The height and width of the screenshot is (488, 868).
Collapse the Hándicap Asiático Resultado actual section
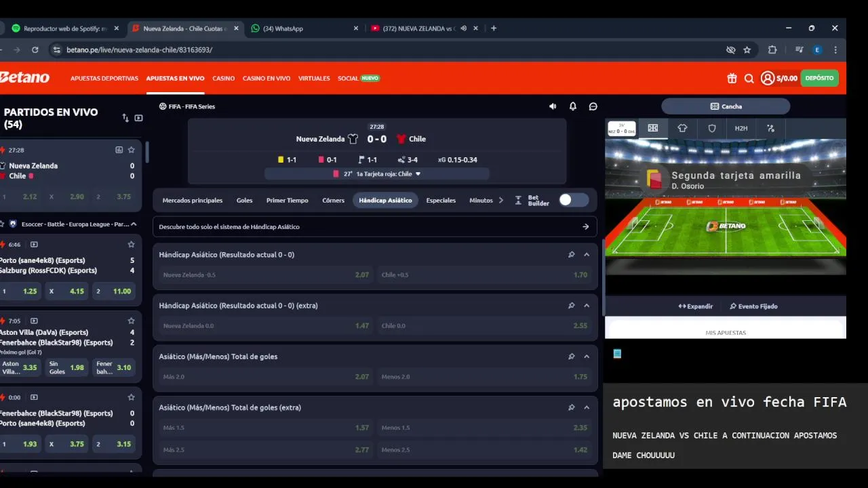pyautogui.click(x=587, y=255)
